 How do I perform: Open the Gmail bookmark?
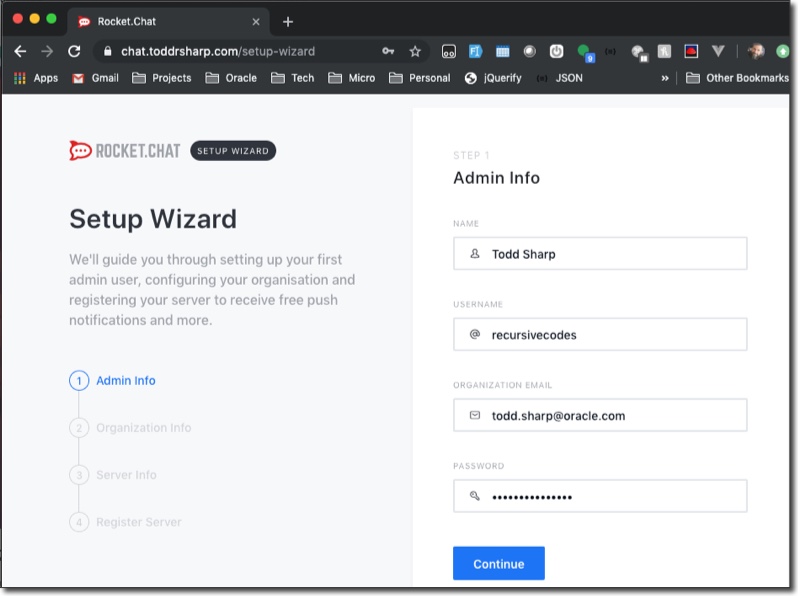click(x=96, y=78)
